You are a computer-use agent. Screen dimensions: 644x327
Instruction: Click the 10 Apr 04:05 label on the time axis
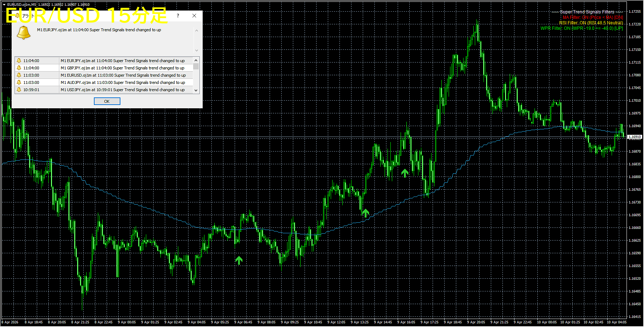pyautogui.click(x=617, y=322)
